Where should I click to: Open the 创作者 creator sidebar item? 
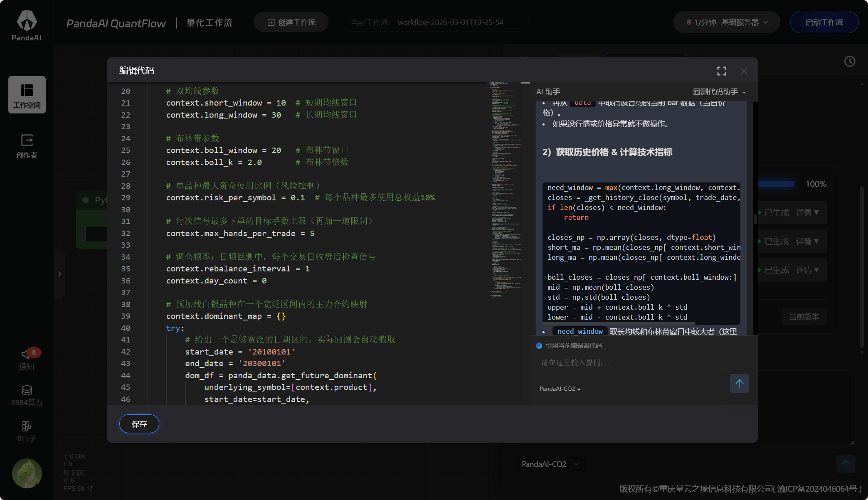pyautogui.click(x=27, y=146)
